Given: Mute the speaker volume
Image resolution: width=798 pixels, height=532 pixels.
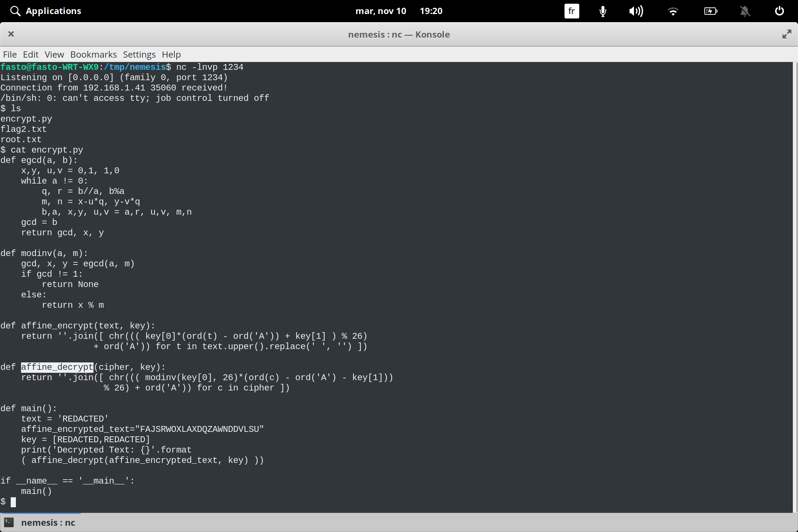Looking at the screenshot, I should pyautogui.click(x=636, y=11).
